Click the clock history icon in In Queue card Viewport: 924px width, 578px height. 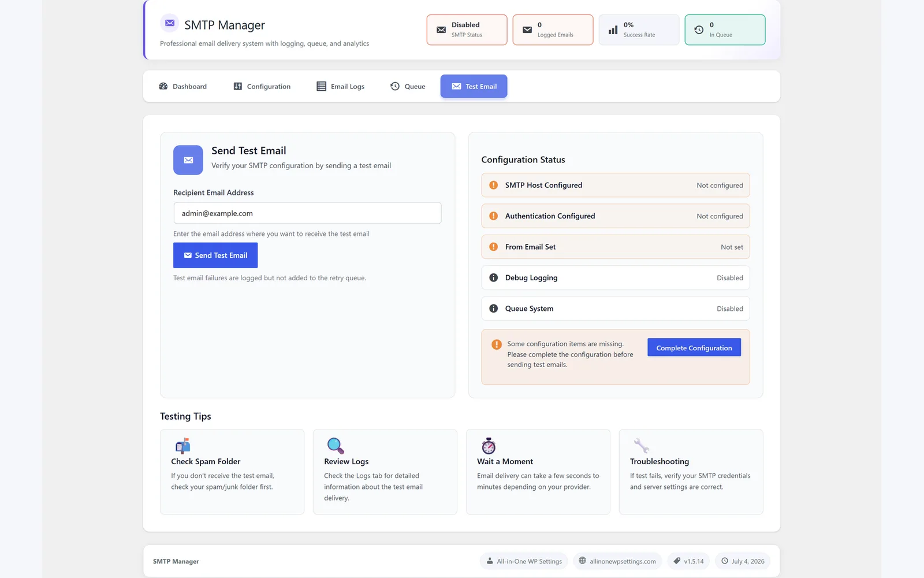699,29
